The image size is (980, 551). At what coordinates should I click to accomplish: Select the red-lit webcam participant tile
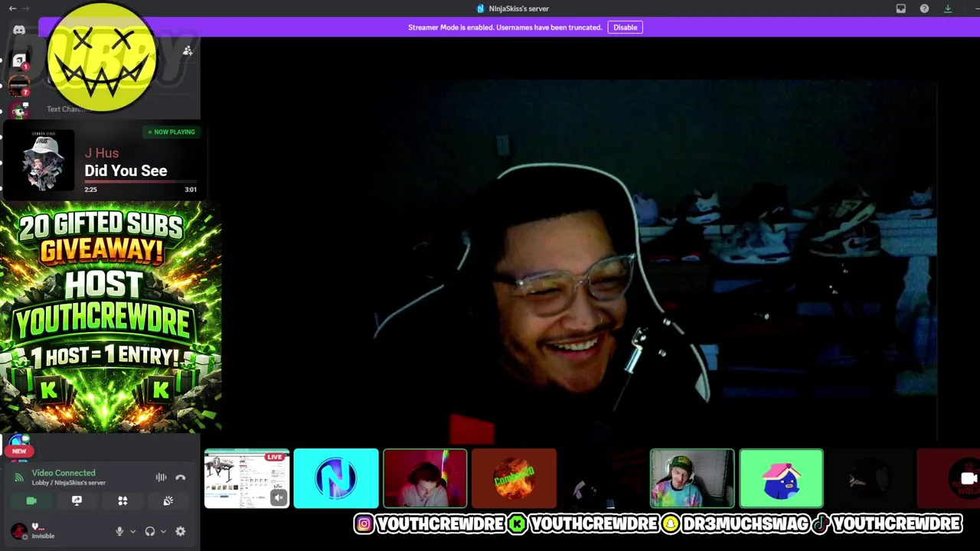(x=425, y=478)
